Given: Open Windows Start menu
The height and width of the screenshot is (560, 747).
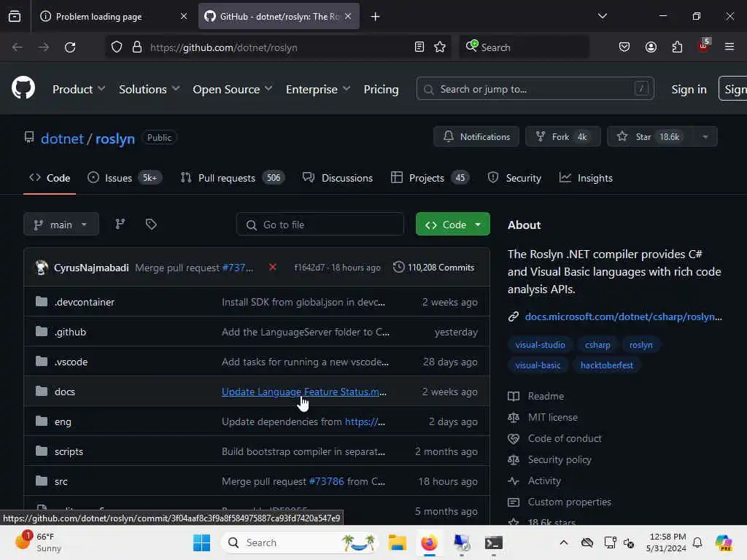Looking at the screenshot, I should [201, 542].
